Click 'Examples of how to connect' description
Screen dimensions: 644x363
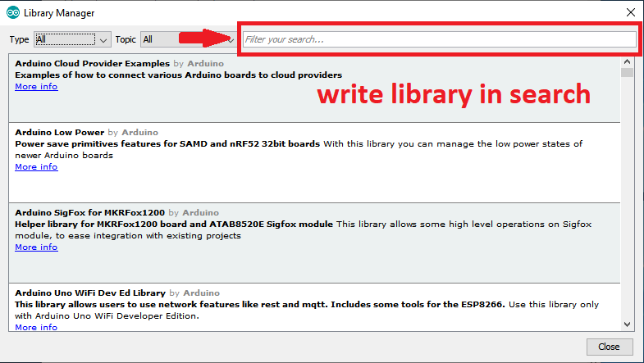(x=178, y=75)
